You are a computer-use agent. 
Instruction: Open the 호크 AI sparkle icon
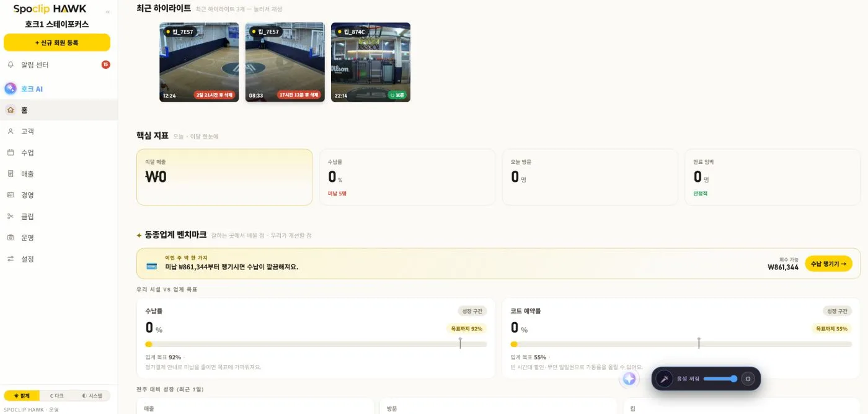11,89
